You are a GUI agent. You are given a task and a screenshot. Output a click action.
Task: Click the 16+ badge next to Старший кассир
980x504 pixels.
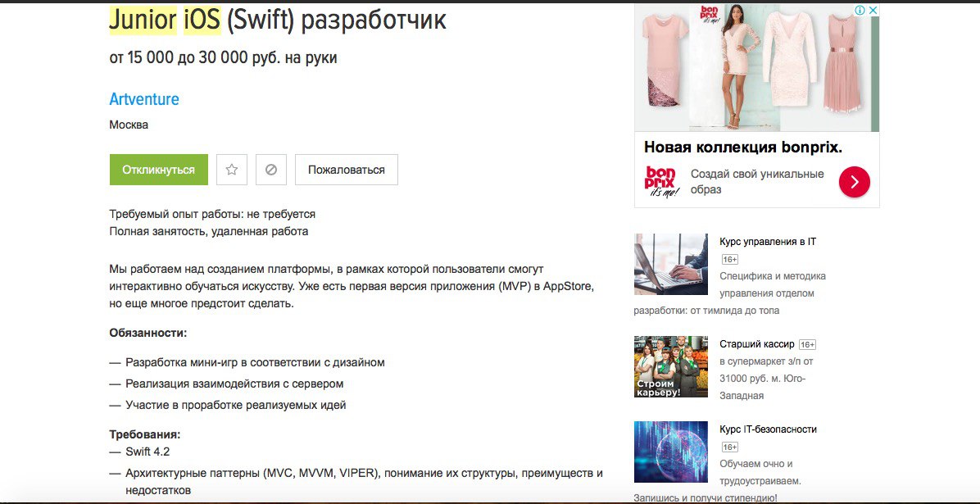coord(807,344)
